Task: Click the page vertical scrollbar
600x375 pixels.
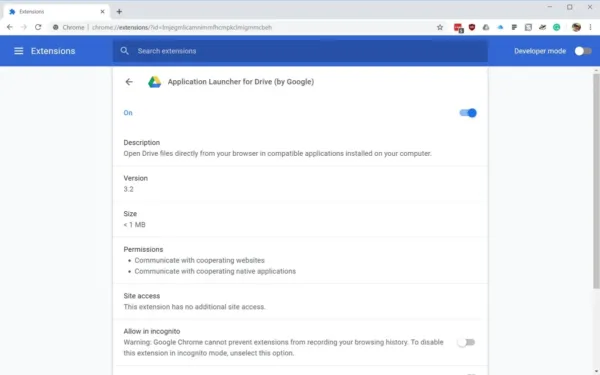Action: click(596, 181)
